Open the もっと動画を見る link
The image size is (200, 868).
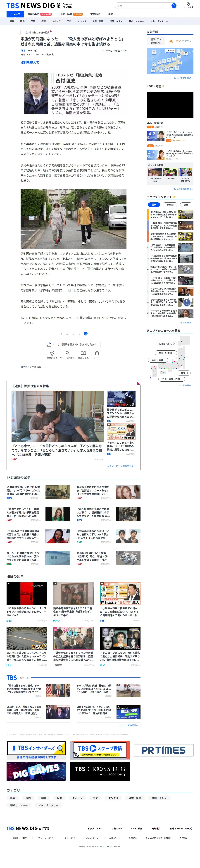point(183,189)
